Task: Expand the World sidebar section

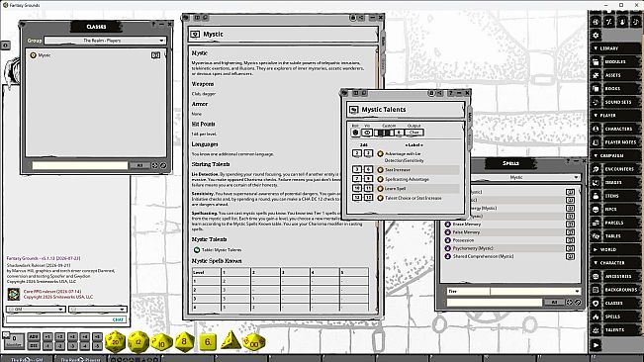Action: (615, 249)
